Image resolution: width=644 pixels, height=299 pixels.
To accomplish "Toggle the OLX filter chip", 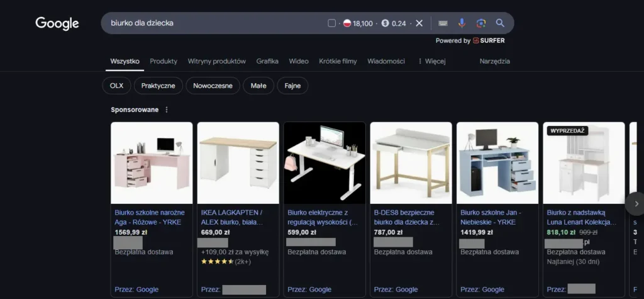I will 116,86.
